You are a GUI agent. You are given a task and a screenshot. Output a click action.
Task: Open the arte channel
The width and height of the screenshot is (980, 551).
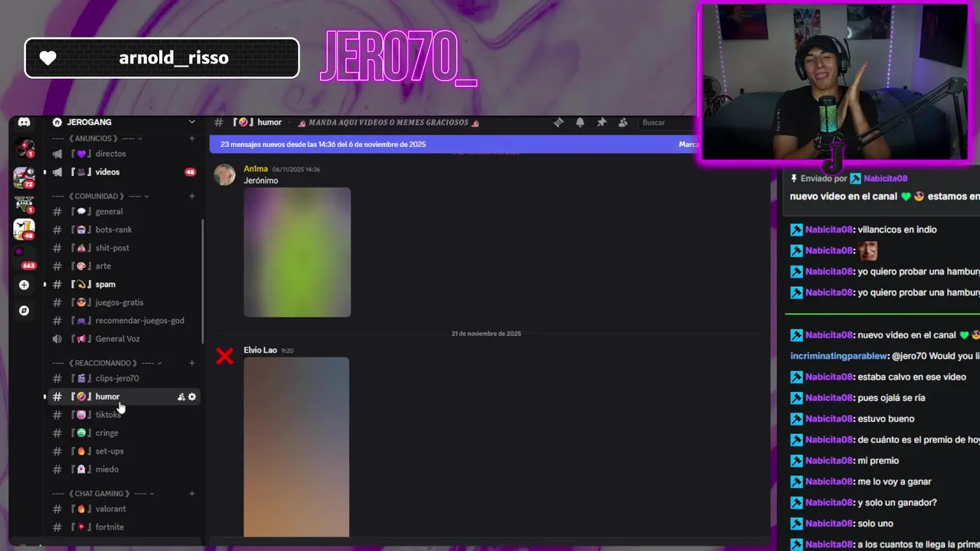[x=122, y=266]
